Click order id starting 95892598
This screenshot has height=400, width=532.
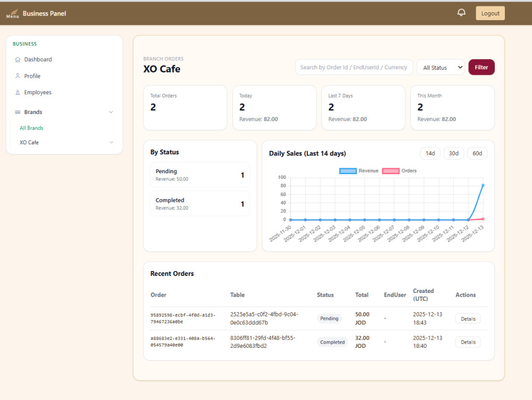point(183,319)
